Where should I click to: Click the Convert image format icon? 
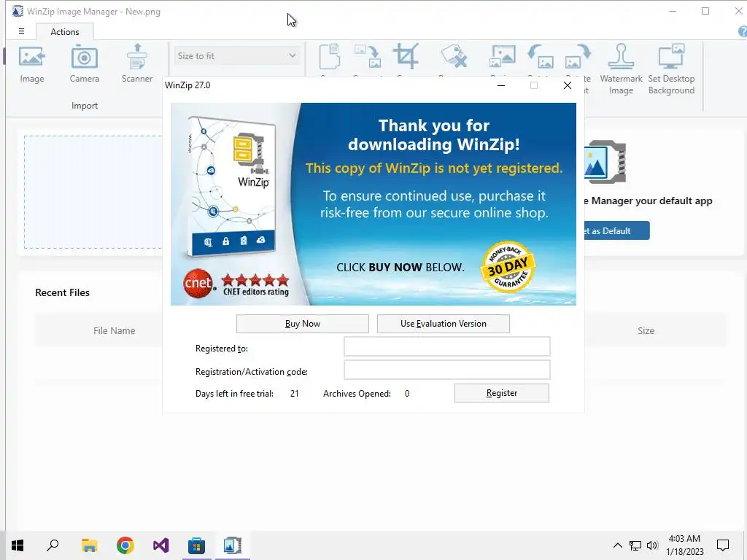tap(368, 57)
